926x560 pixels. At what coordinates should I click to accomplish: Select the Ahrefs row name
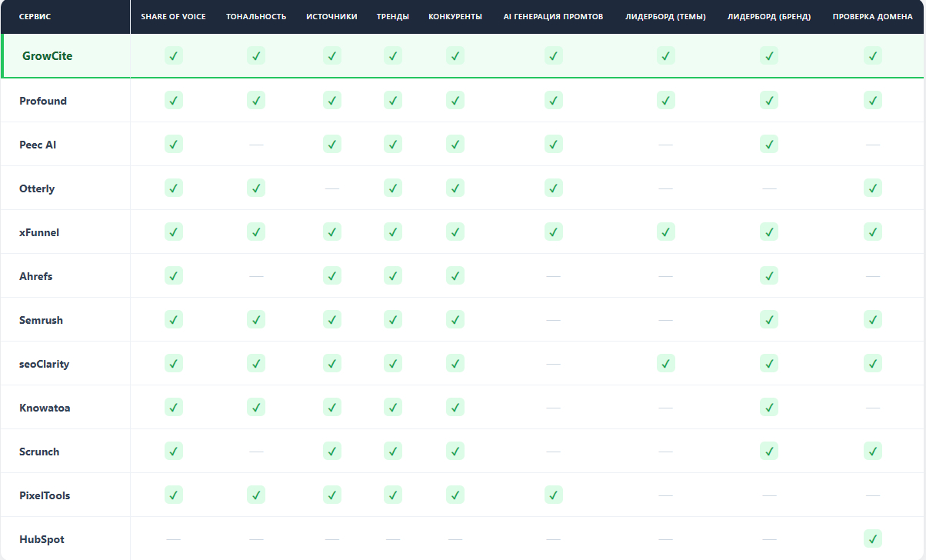pos(36,276)
